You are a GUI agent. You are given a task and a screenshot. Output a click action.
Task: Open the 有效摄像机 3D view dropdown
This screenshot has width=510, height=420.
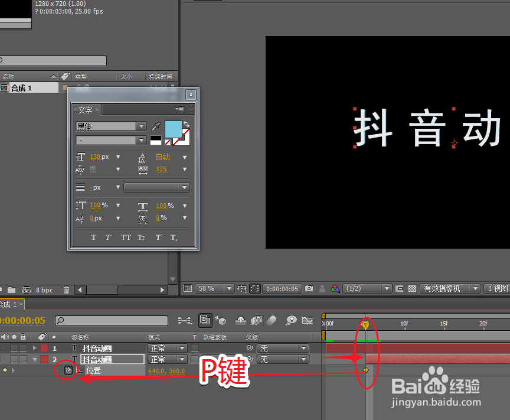coord(450,288)
